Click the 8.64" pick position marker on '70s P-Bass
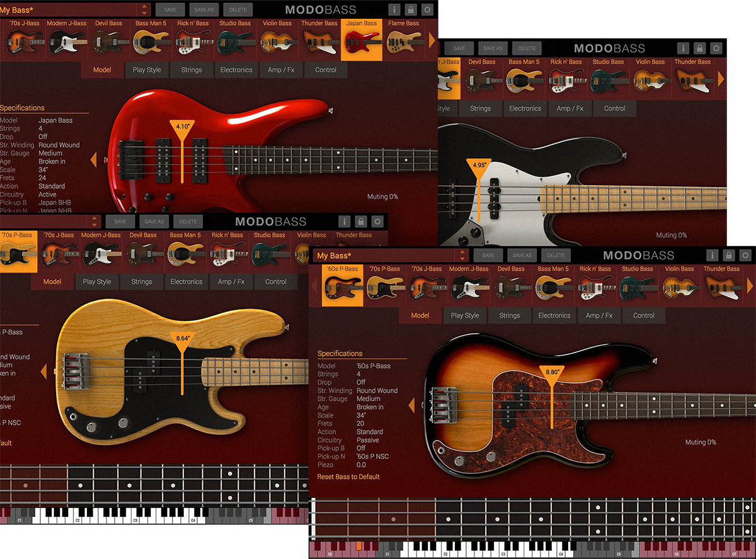This screenshot has height=559, width=756. [x=182, y=363]
